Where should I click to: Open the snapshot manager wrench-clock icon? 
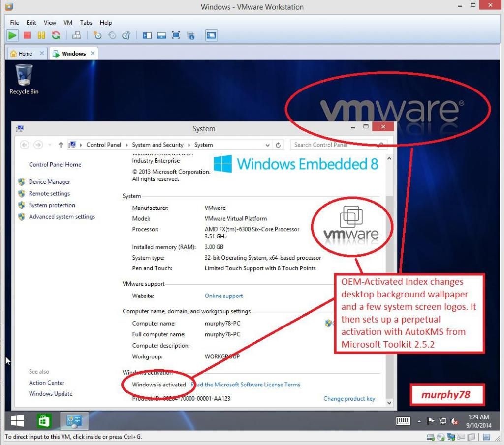(x=126, y=35)
